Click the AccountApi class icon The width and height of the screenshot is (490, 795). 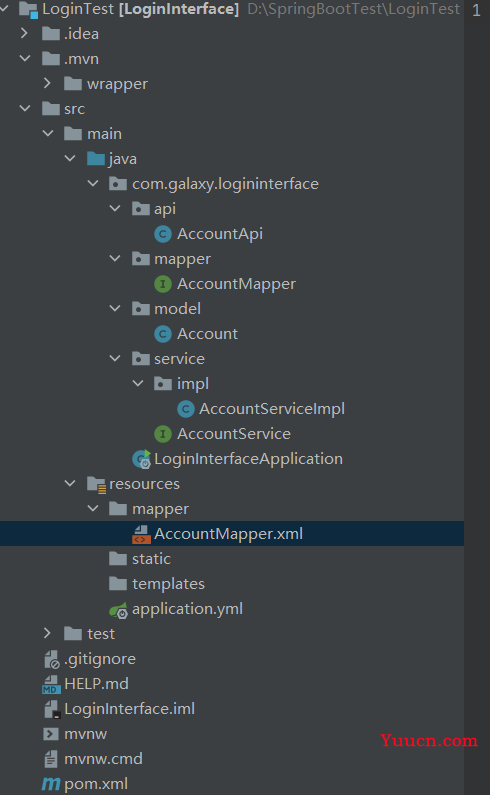coord(162,234)
